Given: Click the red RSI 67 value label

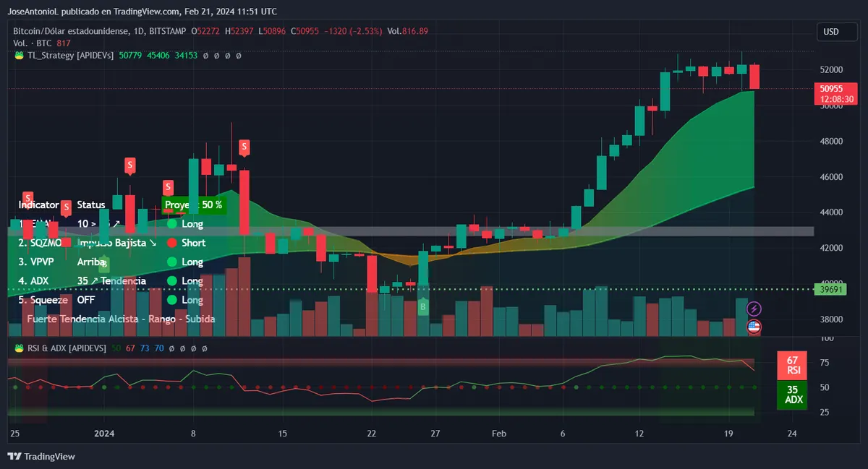Looking at the screenshot, I should point(792,365).
